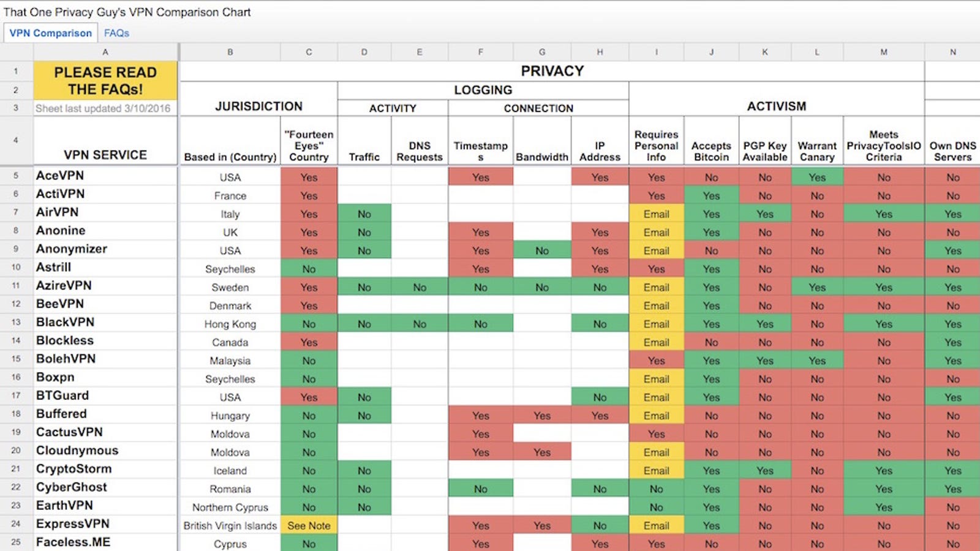Select column M header

(x=884, y=52)
